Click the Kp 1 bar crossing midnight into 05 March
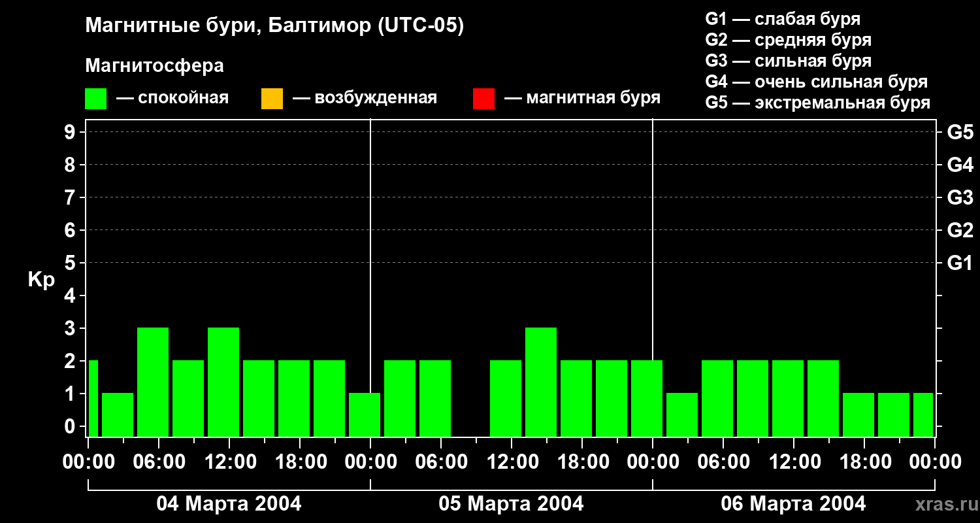The height and width of the screenshot is (523, 980). click(x=365, y=414)
